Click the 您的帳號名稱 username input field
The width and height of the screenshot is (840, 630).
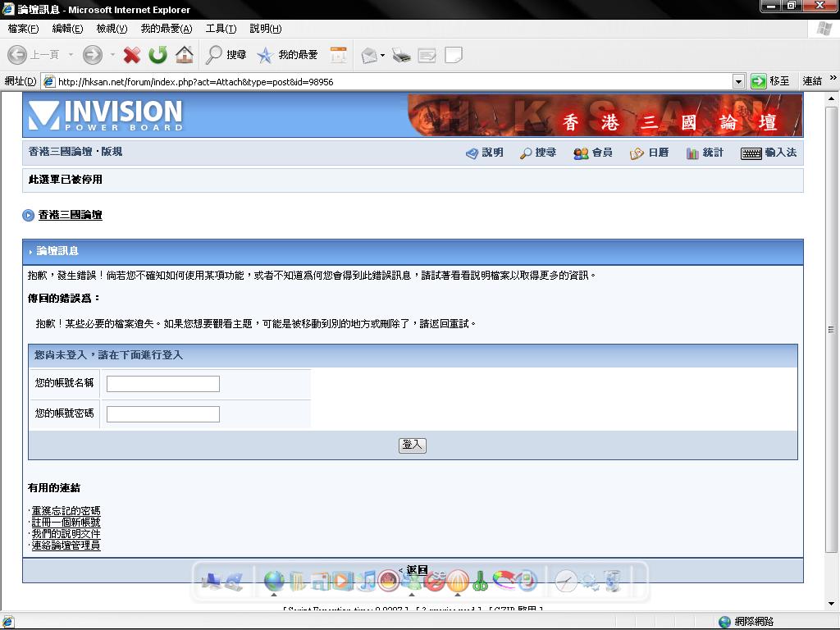click(163, 384)
